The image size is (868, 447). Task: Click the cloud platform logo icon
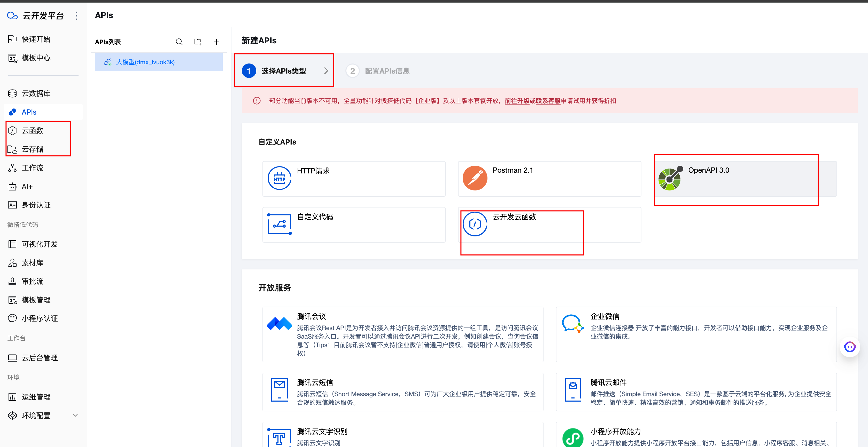tap(12, 15)
